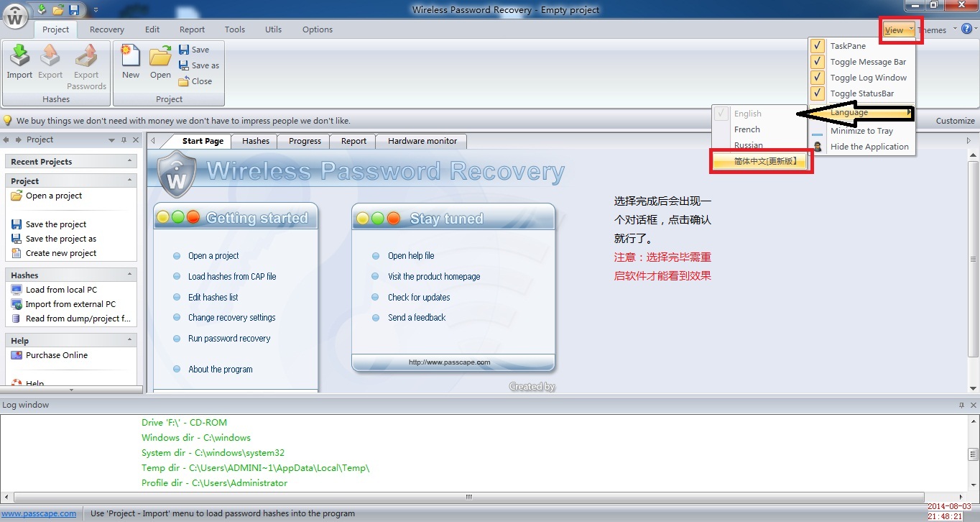The width and height of the screenshot is (980, 522).
Task: Click the quick access open folder icon
Action: (x=58, y=9)
